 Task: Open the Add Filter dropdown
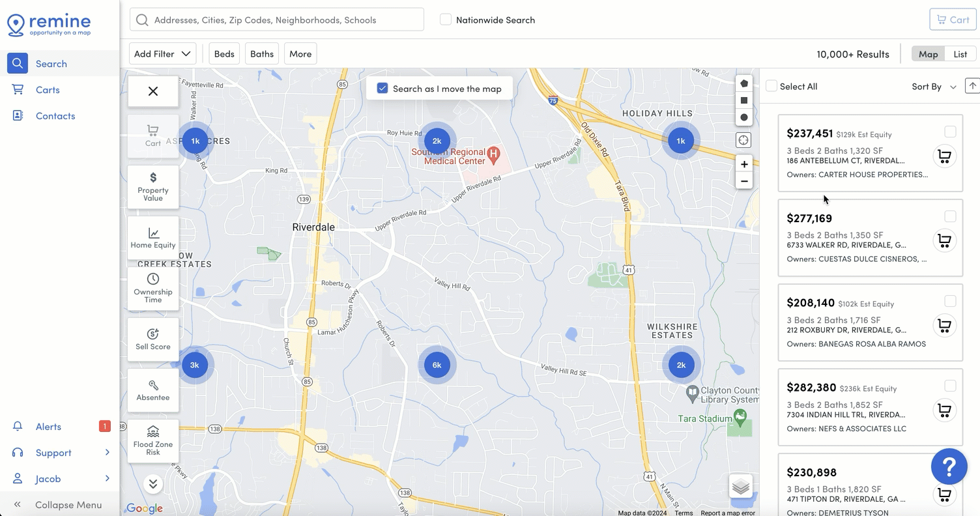pos(162,54)
